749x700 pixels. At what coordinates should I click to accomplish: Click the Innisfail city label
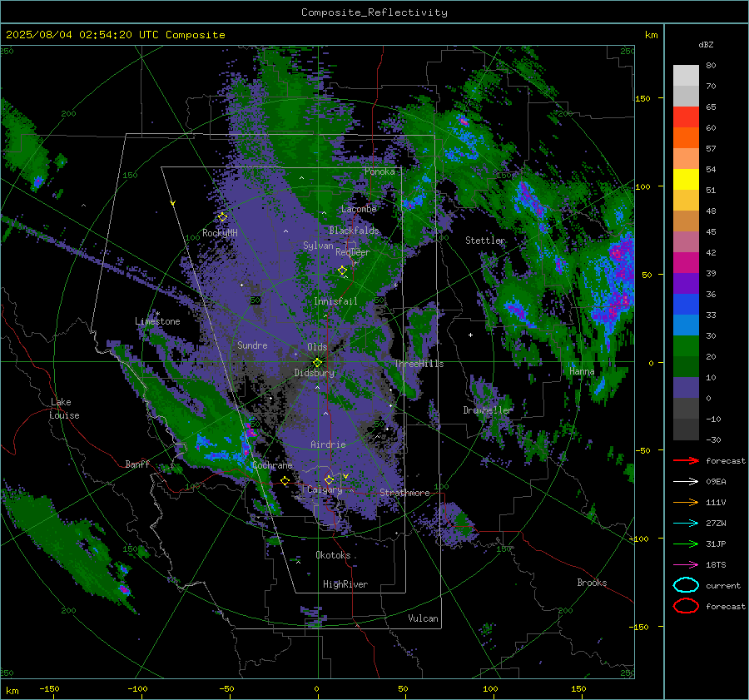335,301
